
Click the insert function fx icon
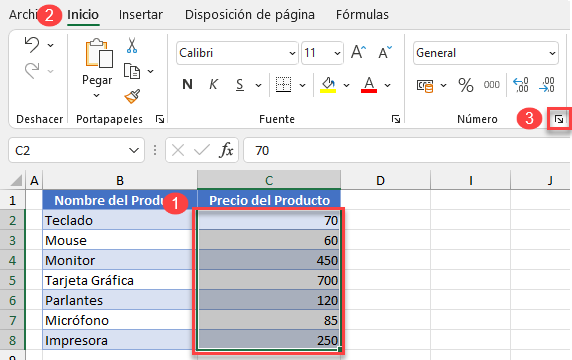[226, 150]
